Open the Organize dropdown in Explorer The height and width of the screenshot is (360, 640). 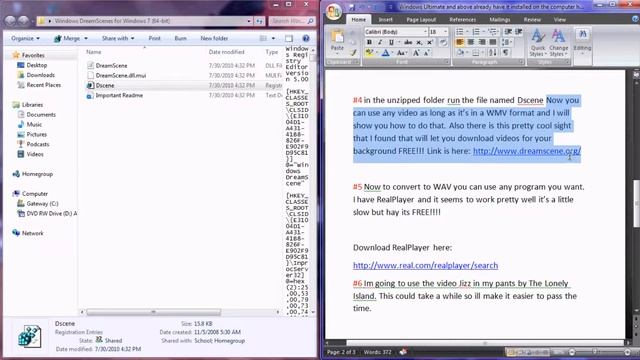[25, 38]
